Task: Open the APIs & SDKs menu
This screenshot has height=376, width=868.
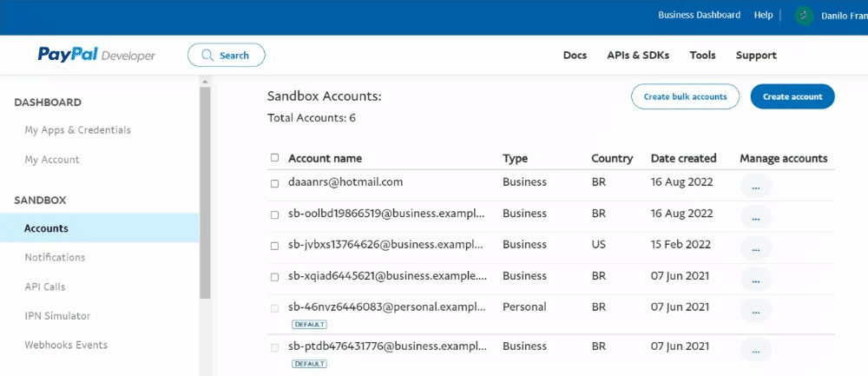Action: (x=638, y=56)
